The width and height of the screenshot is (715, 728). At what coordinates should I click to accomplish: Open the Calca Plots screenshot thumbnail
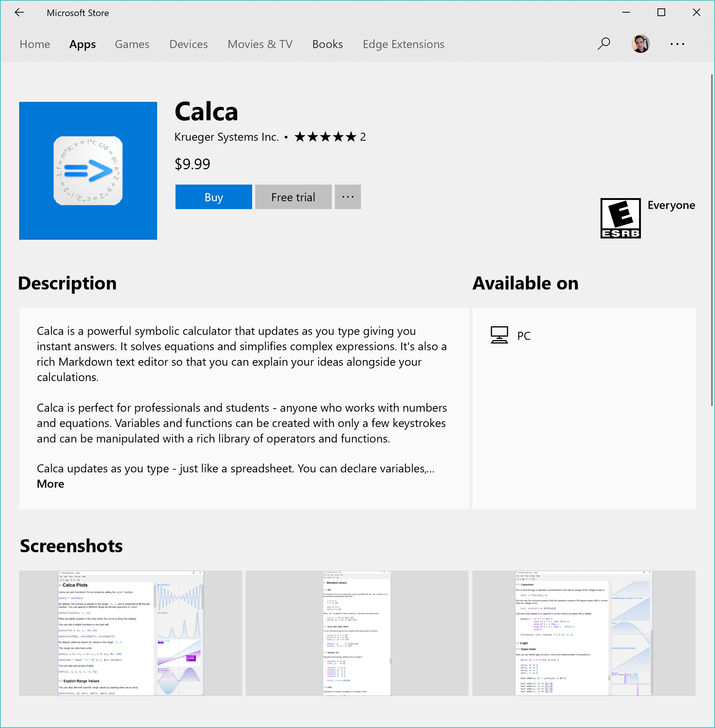[x=131, y=633]
